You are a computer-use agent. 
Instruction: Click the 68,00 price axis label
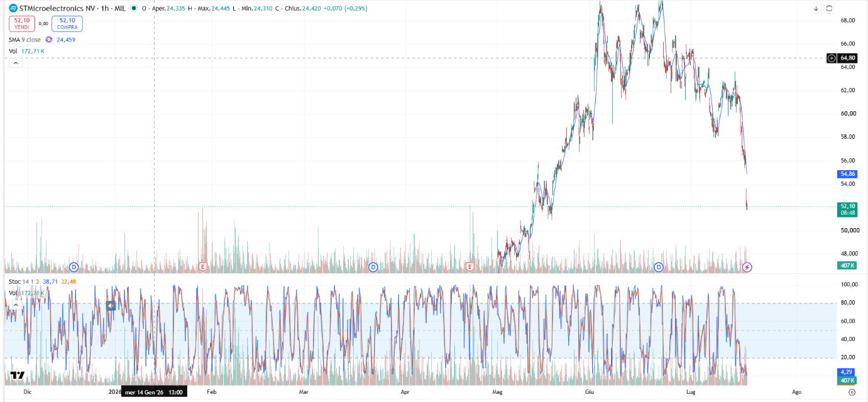(848, 20)
